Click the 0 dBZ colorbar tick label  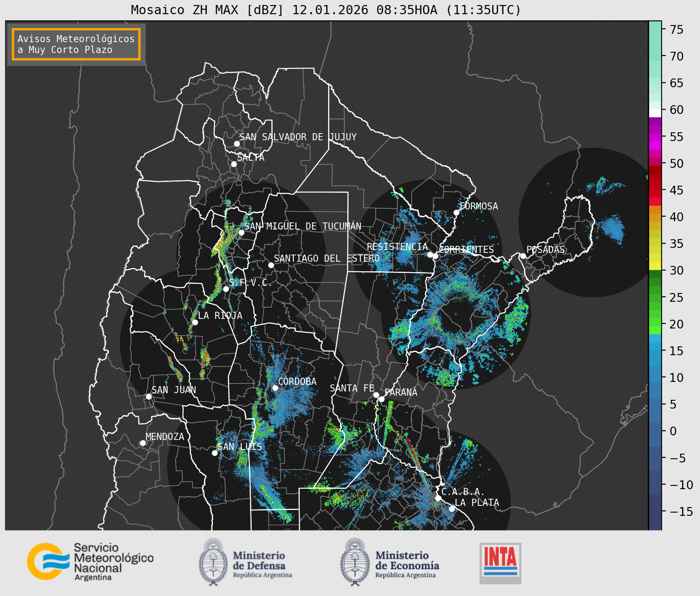(673, 431)
